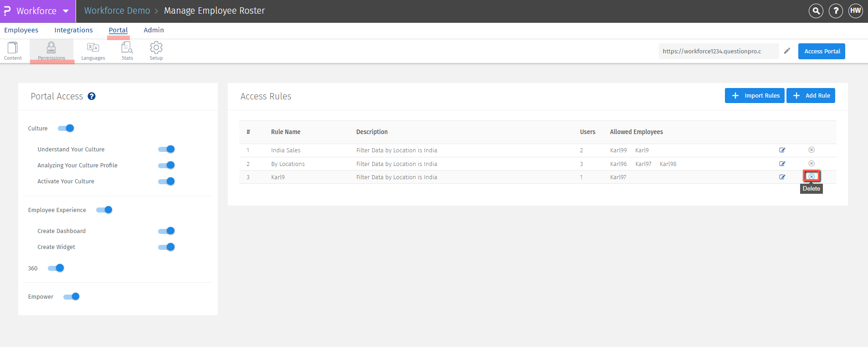This screenshot has height=347, width=868.
Task: Expand the Workforce product dropdown
Action: [x=66, y=11]
